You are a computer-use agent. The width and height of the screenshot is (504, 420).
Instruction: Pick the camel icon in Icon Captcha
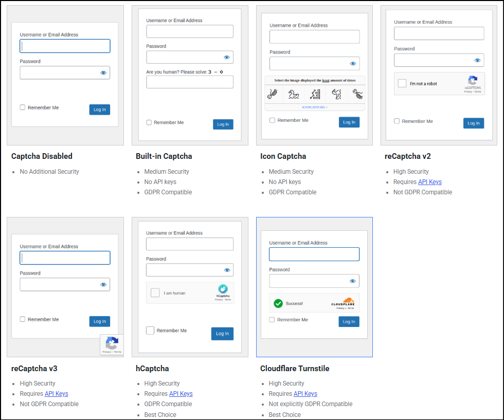point(336,94)
